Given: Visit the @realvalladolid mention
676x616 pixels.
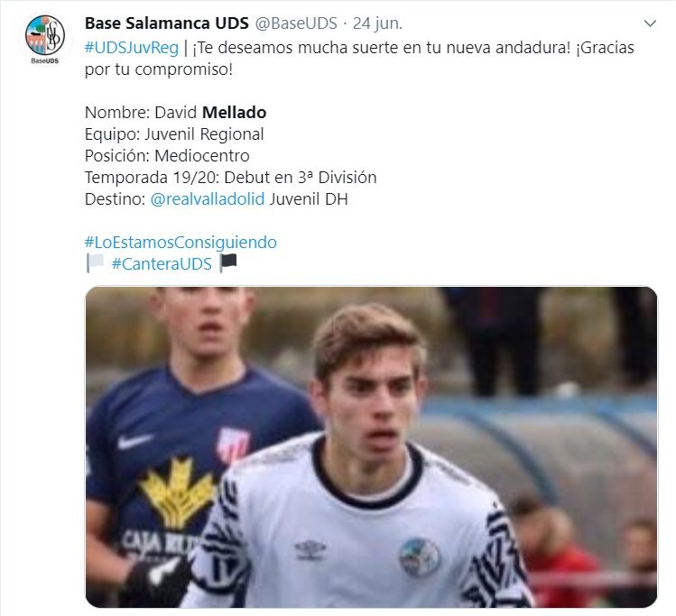Looking at the screenshot, I should click(x=208, y=199).
